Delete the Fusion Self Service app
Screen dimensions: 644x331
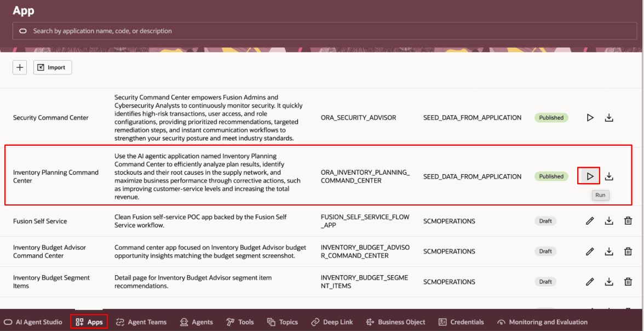coord(628,221)
